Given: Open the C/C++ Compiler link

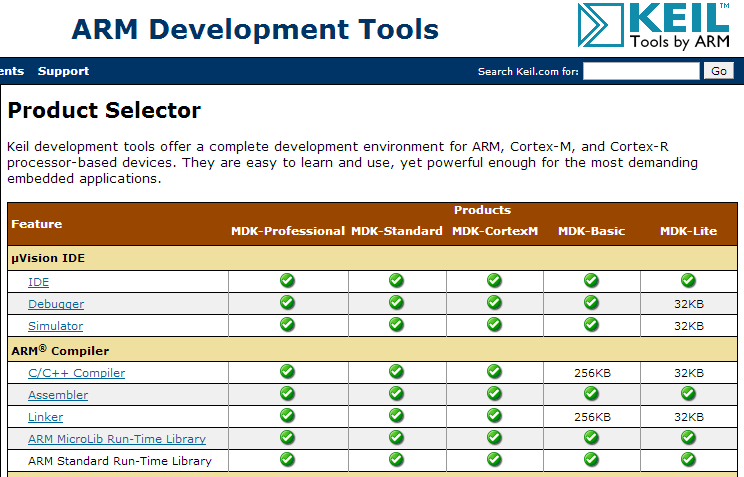Looking at the screenshot, I should point(76,373).
